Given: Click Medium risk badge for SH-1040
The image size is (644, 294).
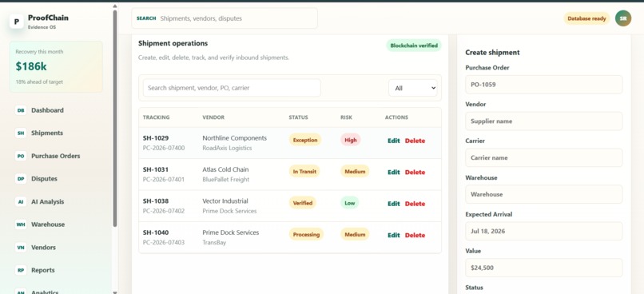Looking at the screenshot, I should pyautogui.click(x=355, y=234).
